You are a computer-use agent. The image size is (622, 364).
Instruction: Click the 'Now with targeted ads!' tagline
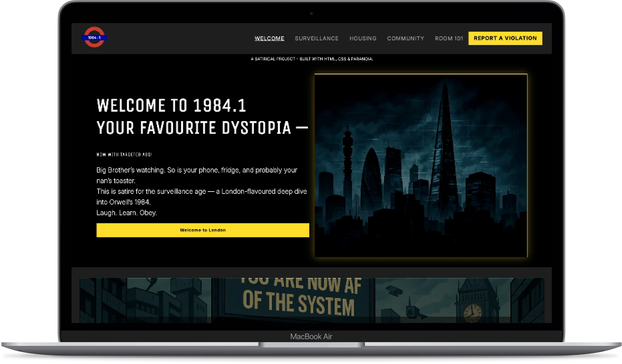click(x=124, y=155)
